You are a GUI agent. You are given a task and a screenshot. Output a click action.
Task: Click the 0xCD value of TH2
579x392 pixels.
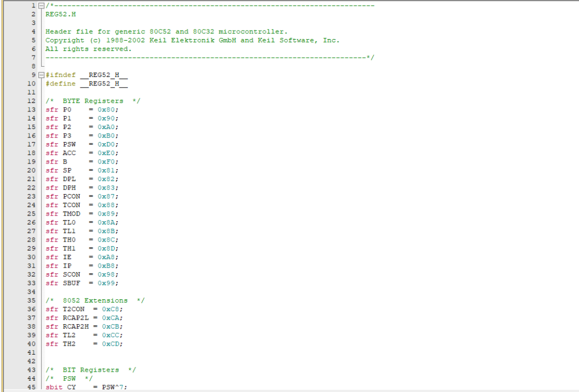112,343
